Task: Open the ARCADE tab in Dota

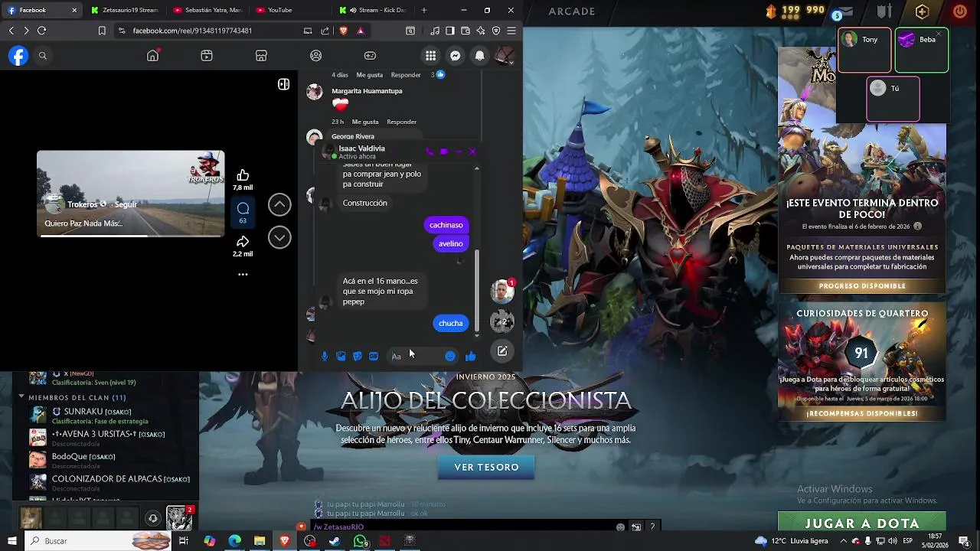Action: pos(572,11)
